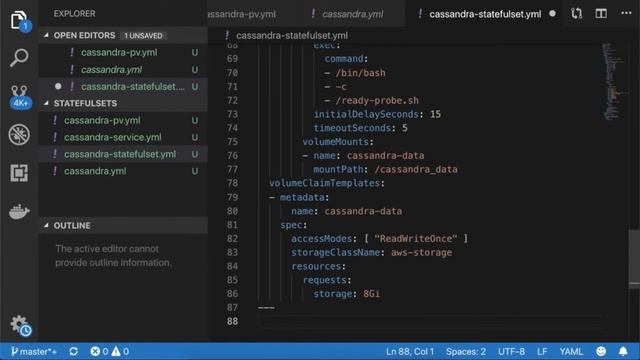Image resolution: width=640 pixels, height=360 pixels.
Task: Change the language mode YAML
Action: [x=571, y=351]
